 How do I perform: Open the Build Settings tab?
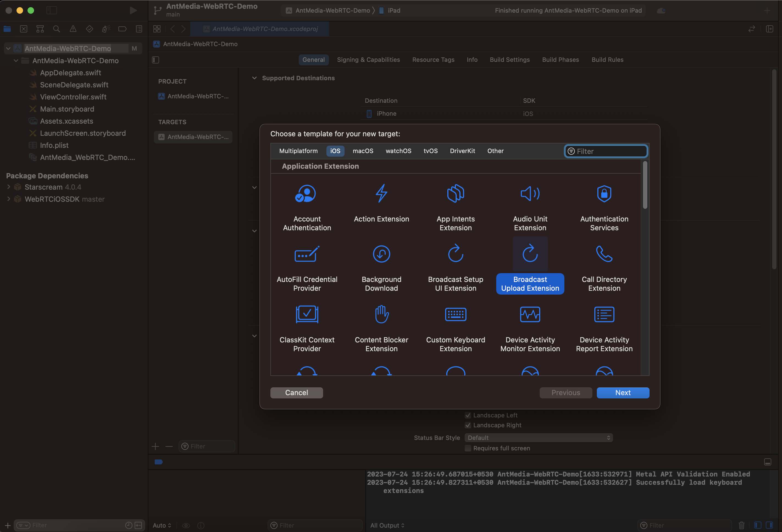point(509,60)
